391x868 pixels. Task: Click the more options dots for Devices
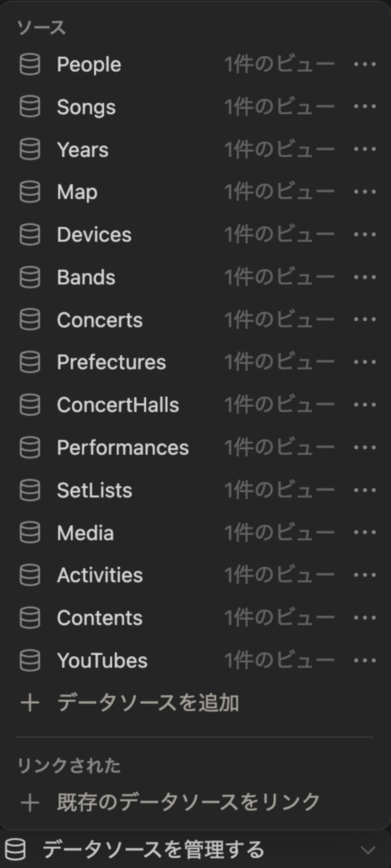coord(365,234)
